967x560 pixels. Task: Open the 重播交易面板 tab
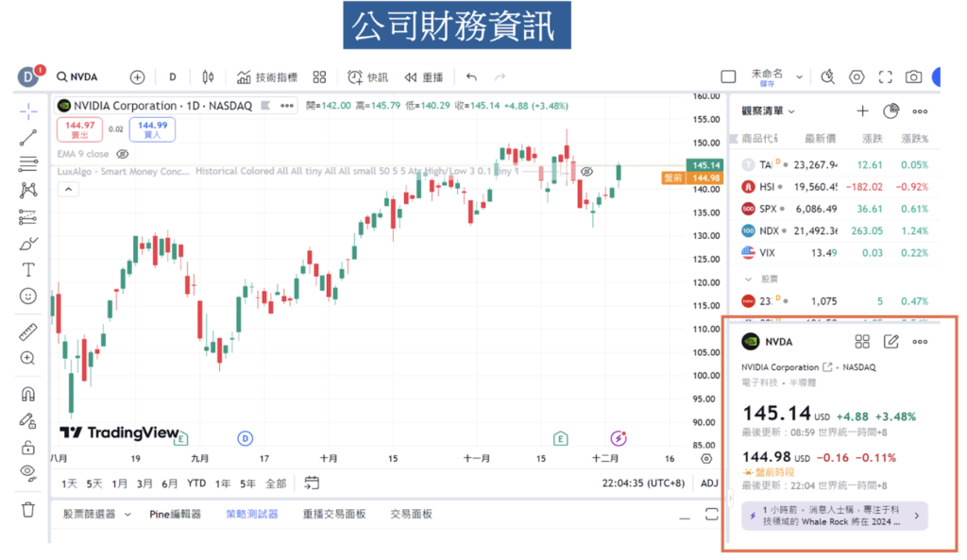334,515
